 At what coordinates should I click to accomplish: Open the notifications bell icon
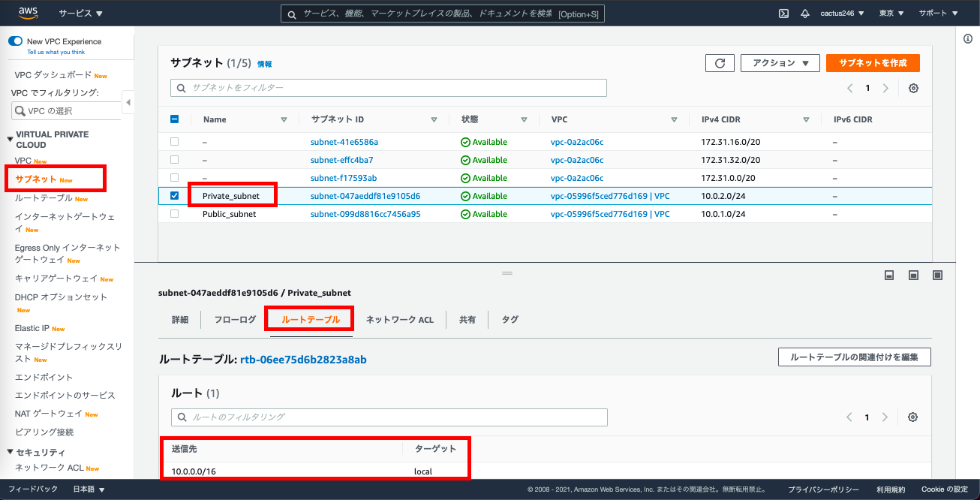pos(805,14)
